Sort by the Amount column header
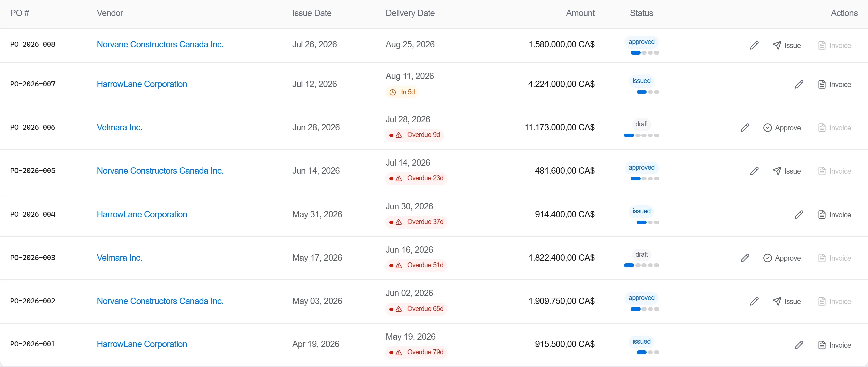This screenshot has width=868, height=367. click(x=580, y=13)
